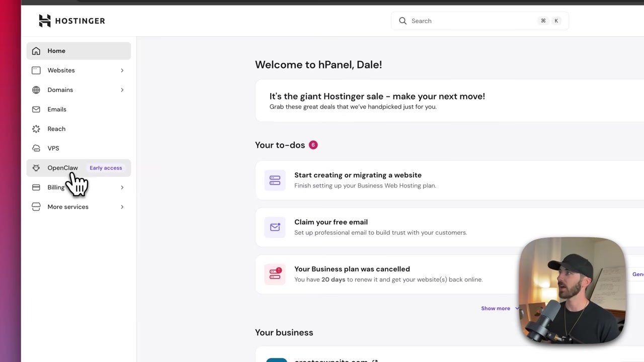644x362 pixels.
Task: Expand the Domains submenu chevron
Action: [x=122, y=90]
